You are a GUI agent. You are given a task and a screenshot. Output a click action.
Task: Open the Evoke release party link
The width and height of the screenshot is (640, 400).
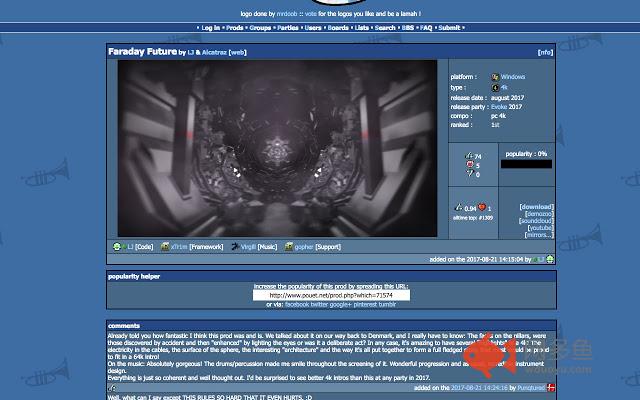click(x=499, y=107)
